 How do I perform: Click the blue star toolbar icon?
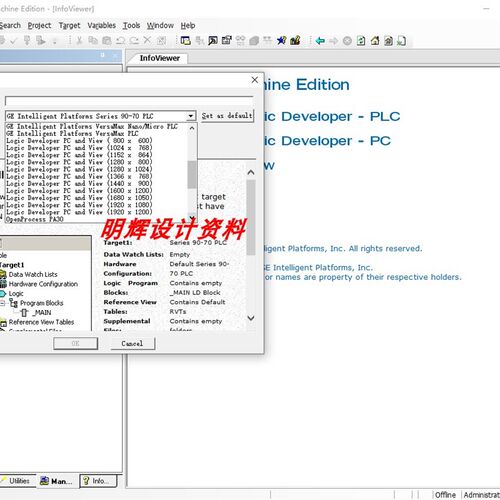(x=282, y=41)
